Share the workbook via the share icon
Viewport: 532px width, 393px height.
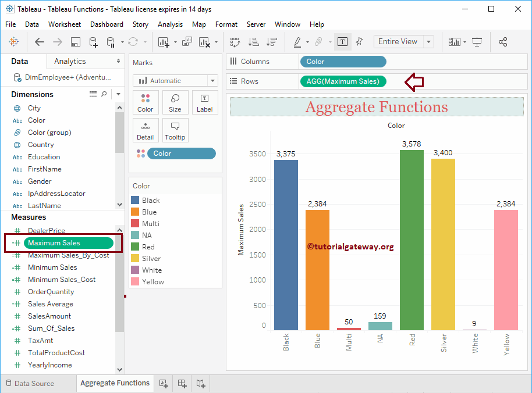point(503,41)
